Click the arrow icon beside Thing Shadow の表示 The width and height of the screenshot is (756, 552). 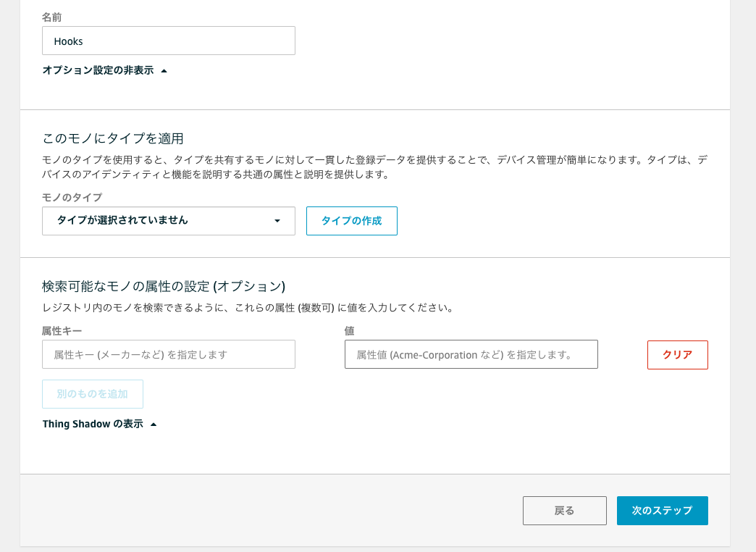(152, 424)
